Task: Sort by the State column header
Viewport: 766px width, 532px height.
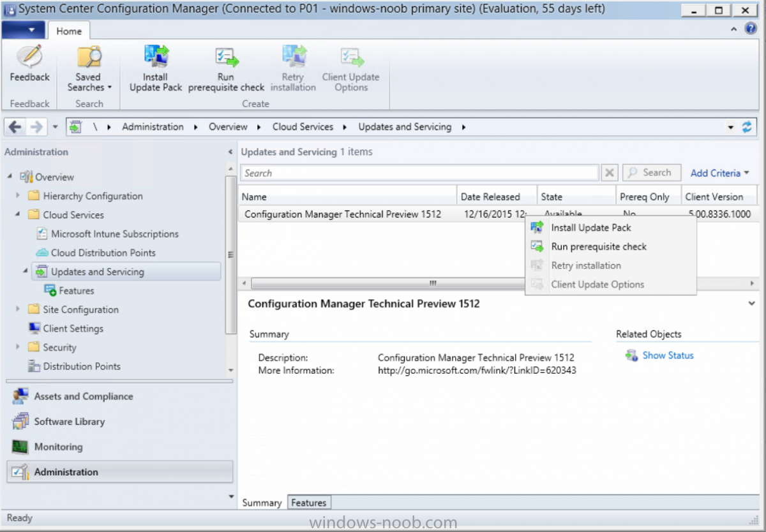Action: click(576, 196)
